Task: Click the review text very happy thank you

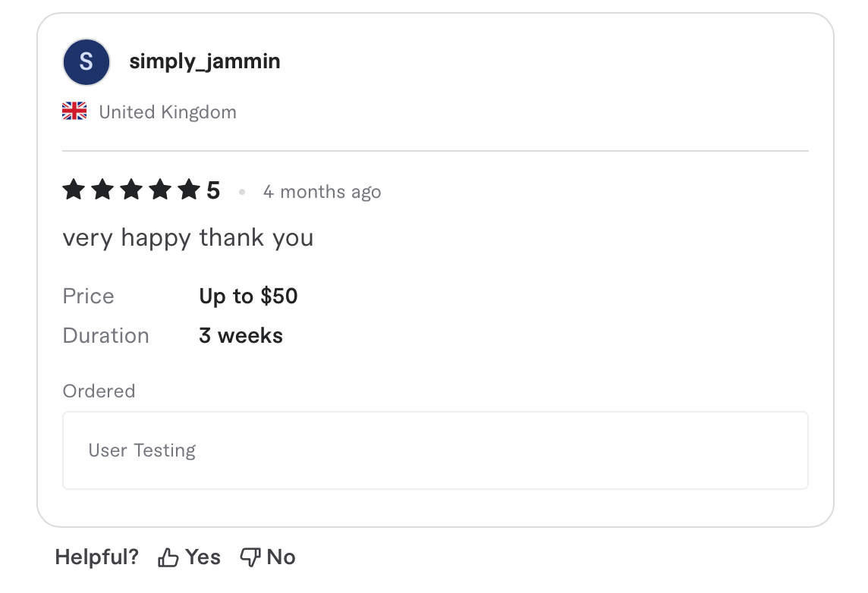Action: 187,237
